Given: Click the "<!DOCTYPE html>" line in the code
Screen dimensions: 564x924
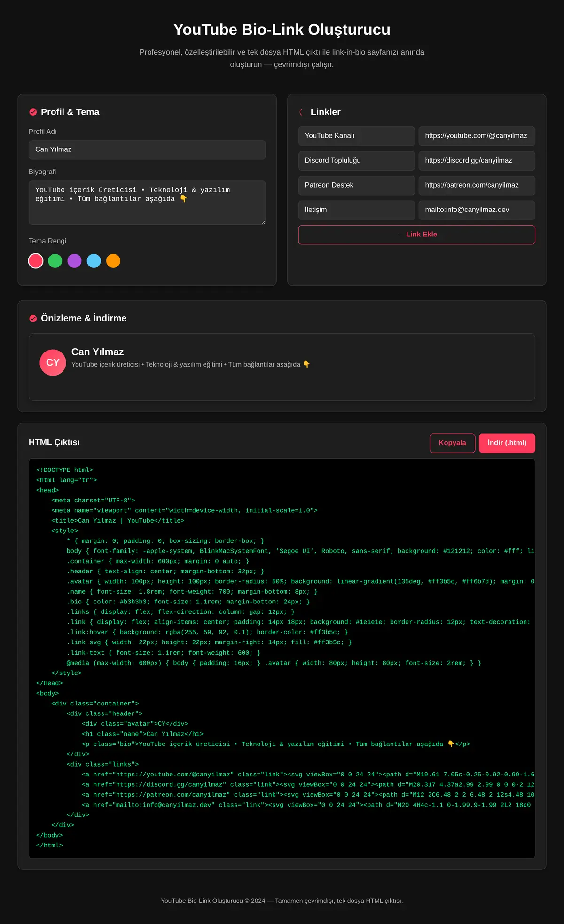Looking at the screenshot, I should 64,470.
